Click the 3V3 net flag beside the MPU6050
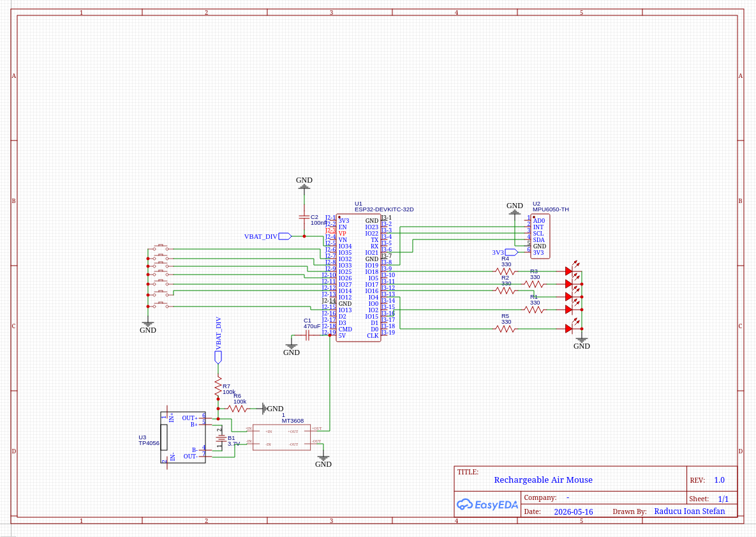 (505, 252)
